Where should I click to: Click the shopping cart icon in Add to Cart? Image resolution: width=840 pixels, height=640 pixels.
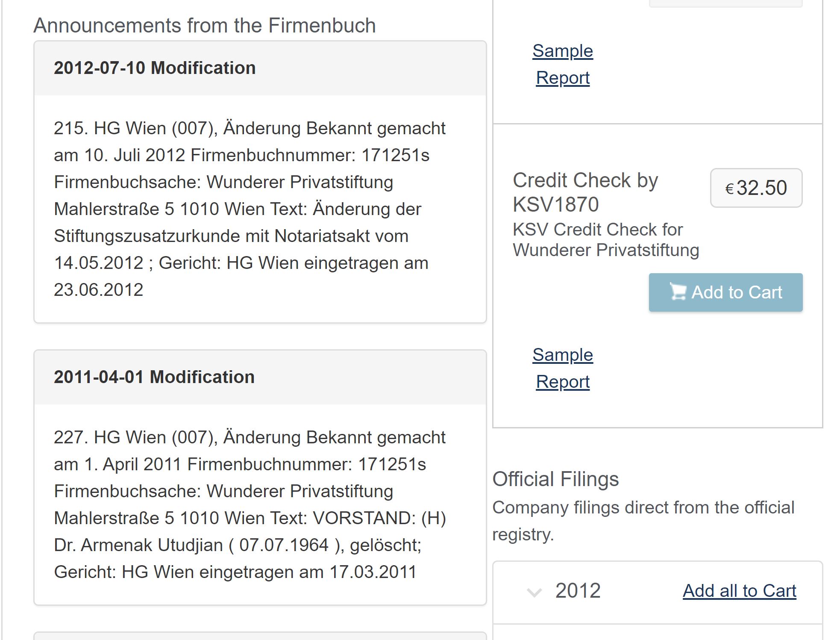point(678,292)
